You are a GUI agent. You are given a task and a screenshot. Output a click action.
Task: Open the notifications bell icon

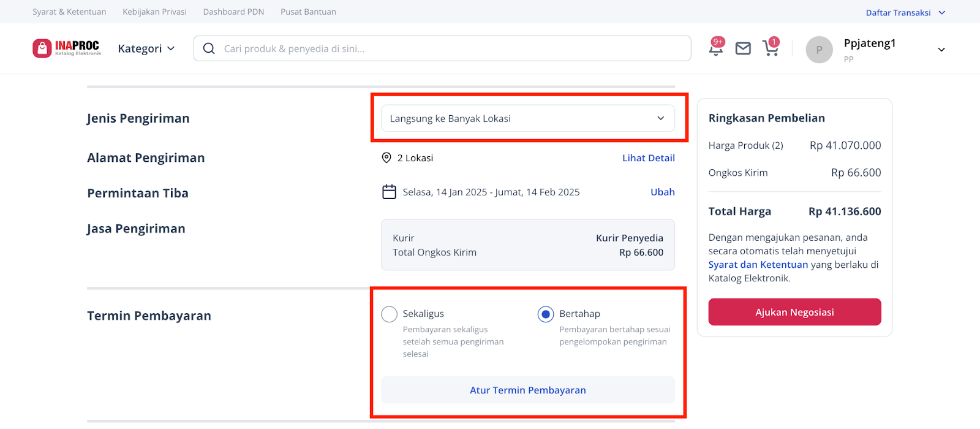point(715,48)
